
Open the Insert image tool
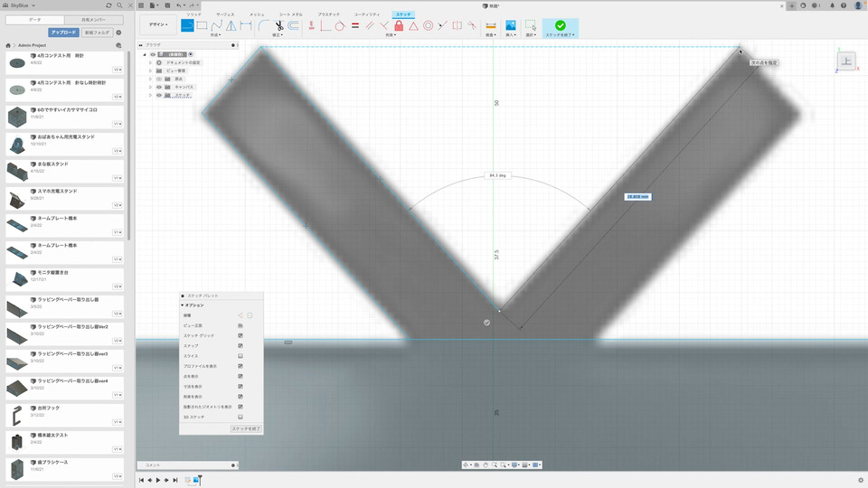(x=510, y=25)
